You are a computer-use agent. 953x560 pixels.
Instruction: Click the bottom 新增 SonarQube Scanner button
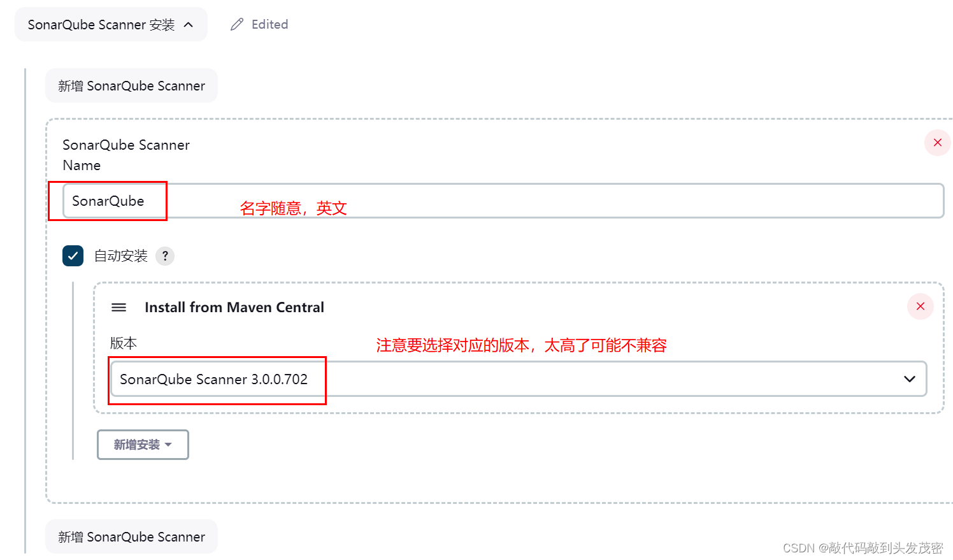131,537
